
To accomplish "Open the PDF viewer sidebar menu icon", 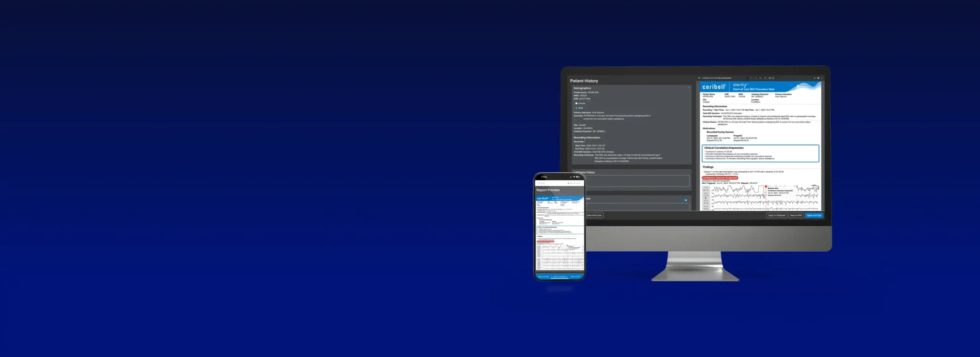I will pos(699,78).
